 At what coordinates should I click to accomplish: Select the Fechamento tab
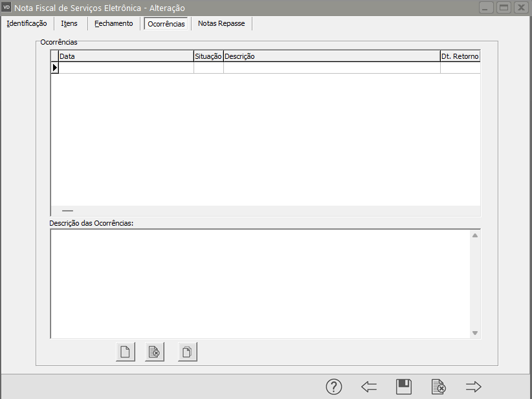point(113,23)
